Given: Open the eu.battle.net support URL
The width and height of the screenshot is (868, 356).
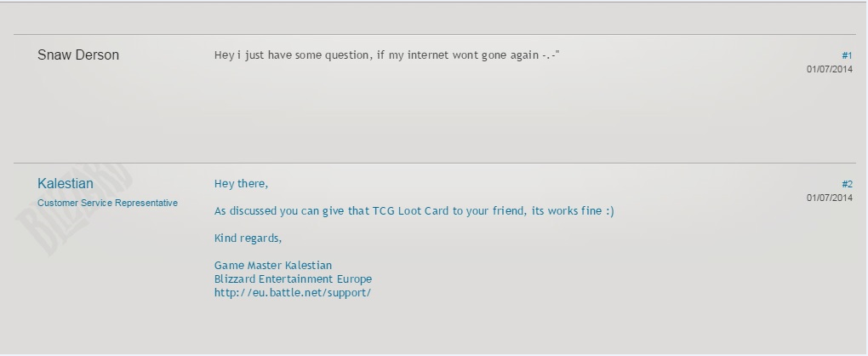Looking at the screenshot, I should [x=292, y=293].
